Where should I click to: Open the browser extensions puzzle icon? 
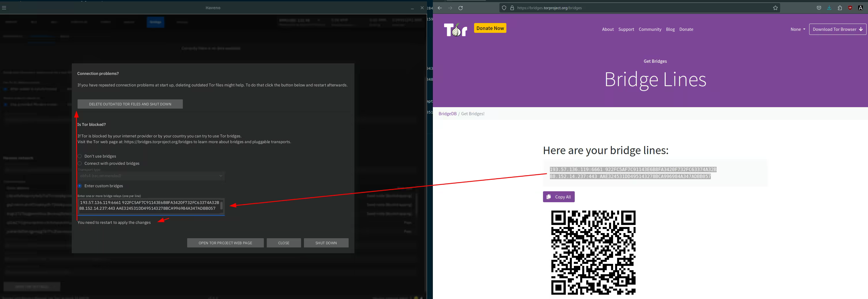pos(840,8)
